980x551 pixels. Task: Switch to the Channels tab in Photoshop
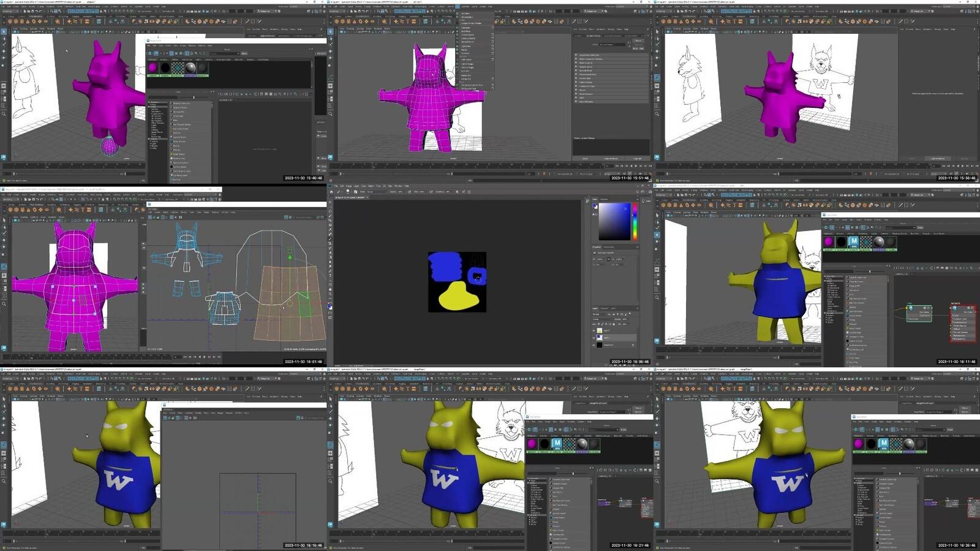click(604, 308)
